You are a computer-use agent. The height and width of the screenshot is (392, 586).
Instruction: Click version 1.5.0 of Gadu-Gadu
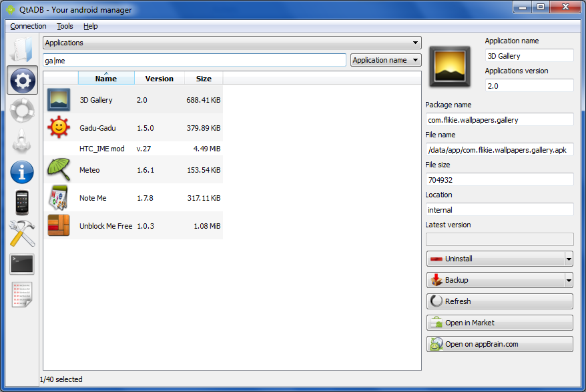pos(145,128)
